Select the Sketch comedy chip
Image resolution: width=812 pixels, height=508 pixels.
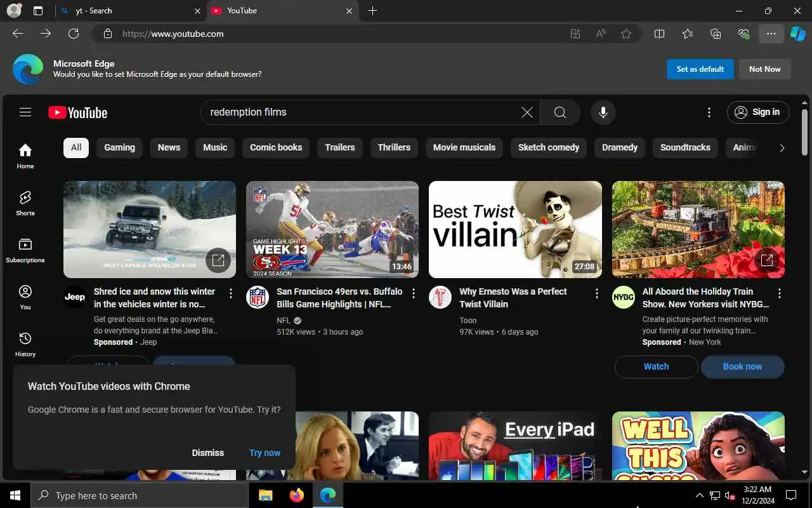point(549,147)
